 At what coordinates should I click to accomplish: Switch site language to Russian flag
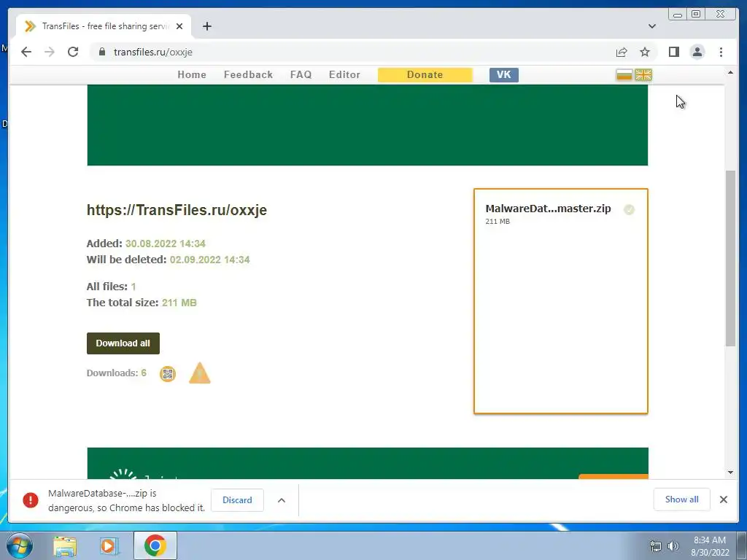point(624,75)
